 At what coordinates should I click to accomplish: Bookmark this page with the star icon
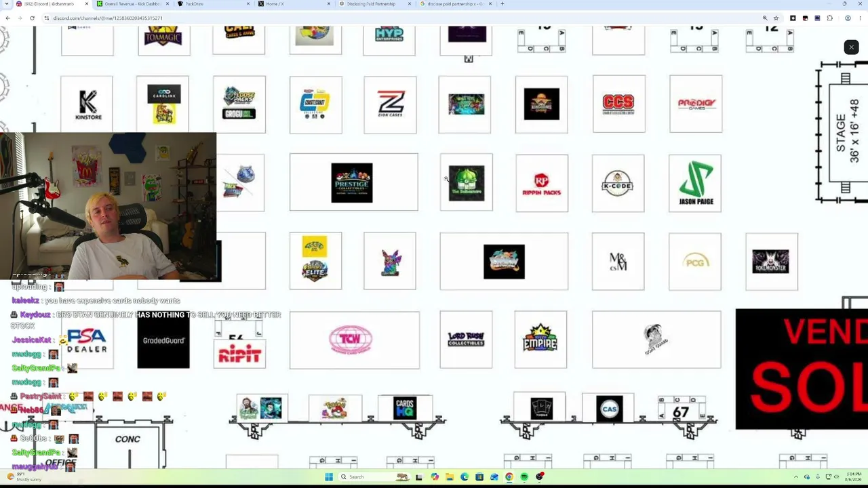(776, 18)
